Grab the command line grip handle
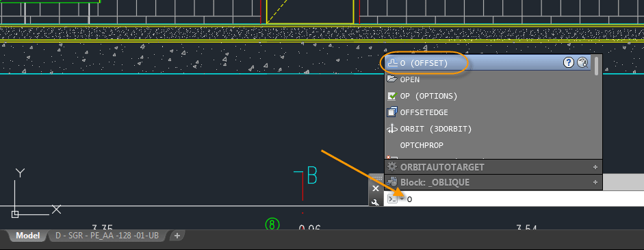 [376, 178]
